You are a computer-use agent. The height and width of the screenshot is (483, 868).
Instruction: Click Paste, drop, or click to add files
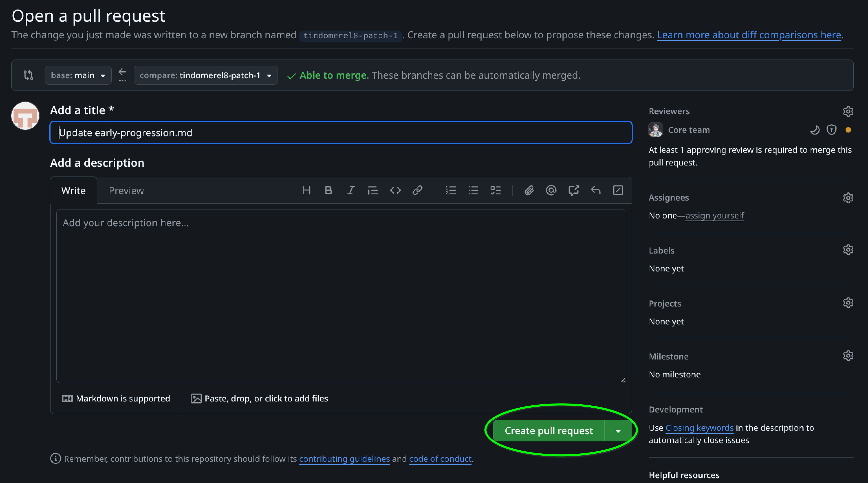(259, 398)
